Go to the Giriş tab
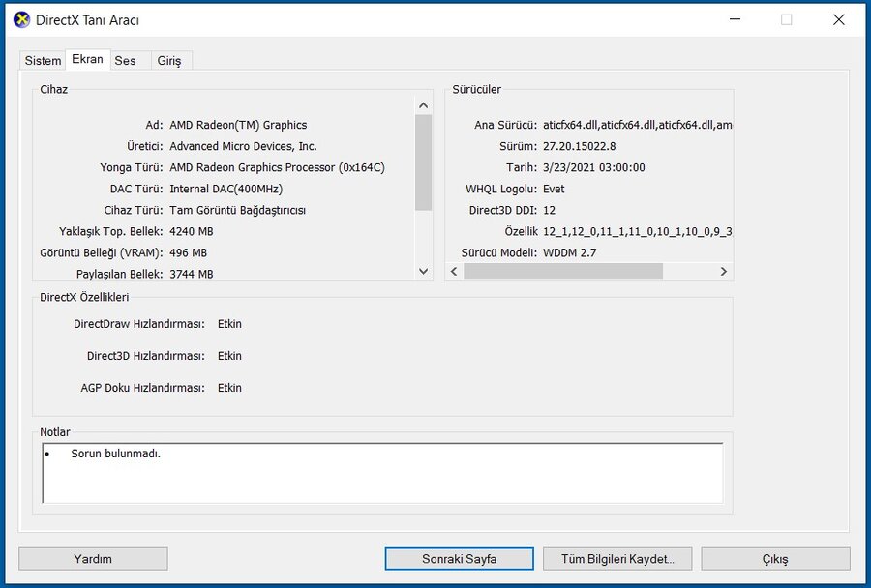 coord(169,61)
